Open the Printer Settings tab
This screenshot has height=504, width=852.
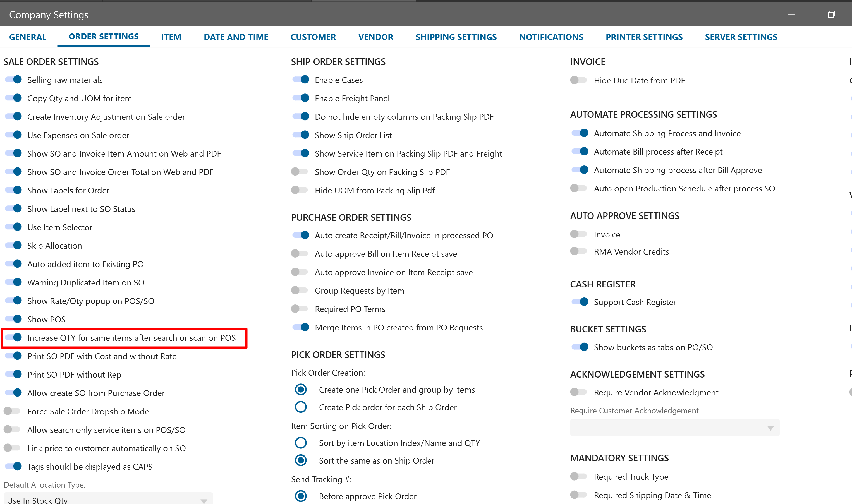click(644, 37)
